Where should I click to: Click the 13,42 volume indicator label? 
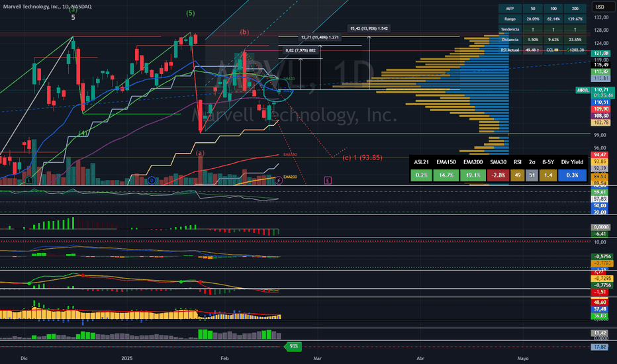click(x=600, y=333)
